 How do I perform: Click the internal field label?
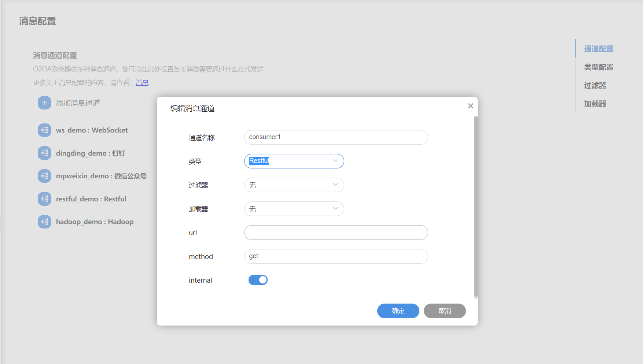(x=200, y=280)
